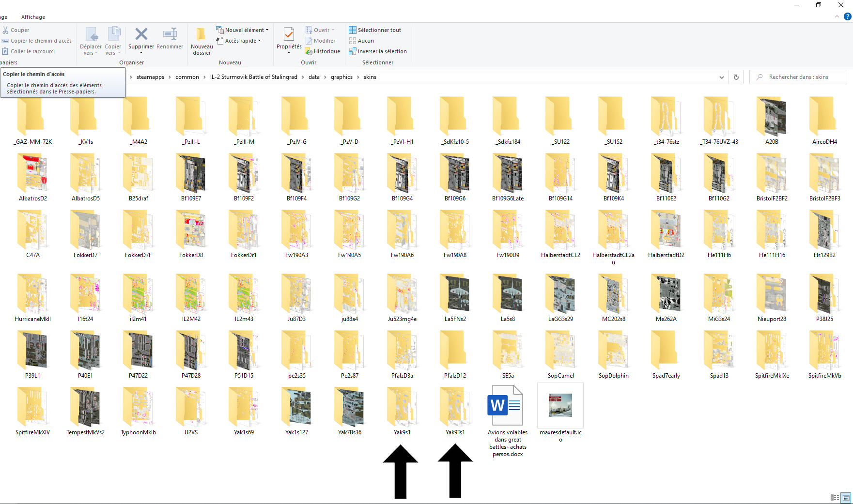Select the maxresdefault.ico file

(x=560, y=413)
